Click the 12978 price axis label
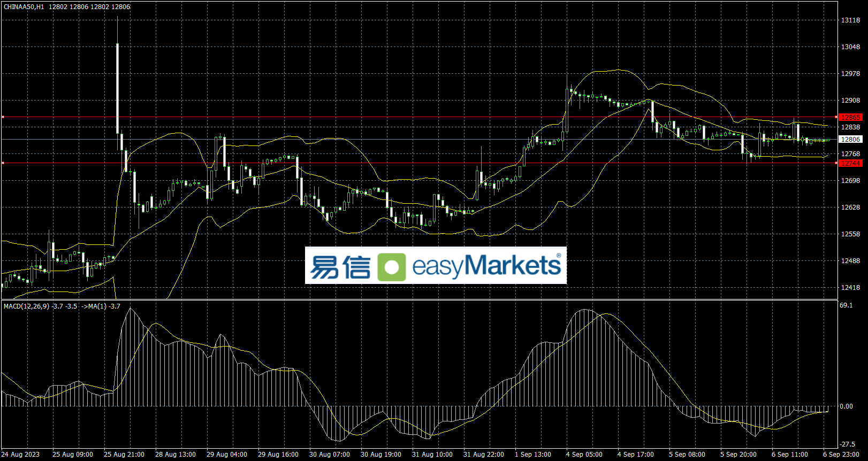This screenshot has height=461, width=868. click(850, 74)
